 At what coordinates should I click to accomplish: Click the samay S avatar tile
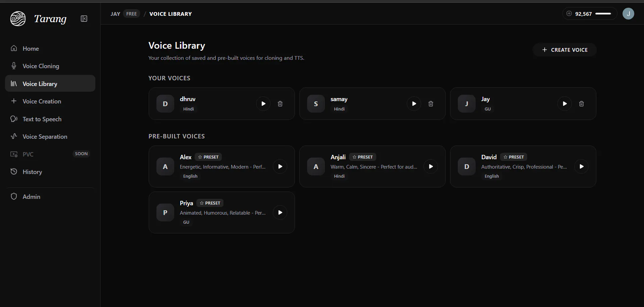coord(316,104)
